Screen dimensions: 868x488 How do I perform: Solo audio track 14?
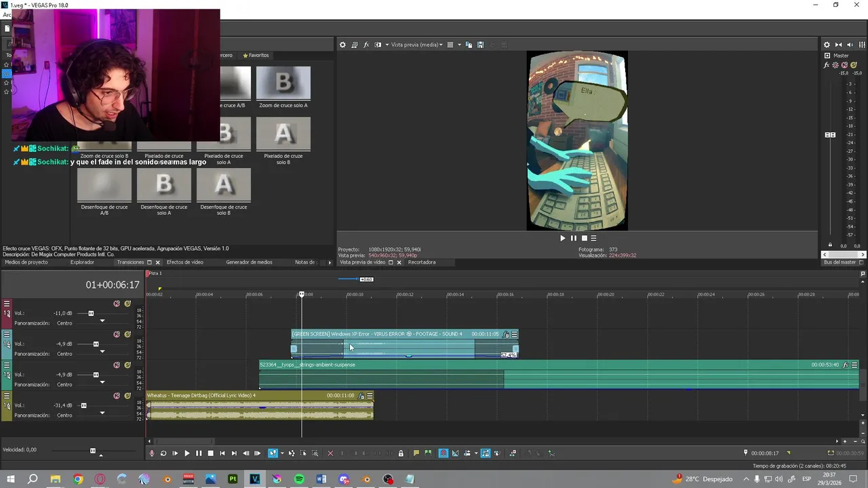coord(127,334)
